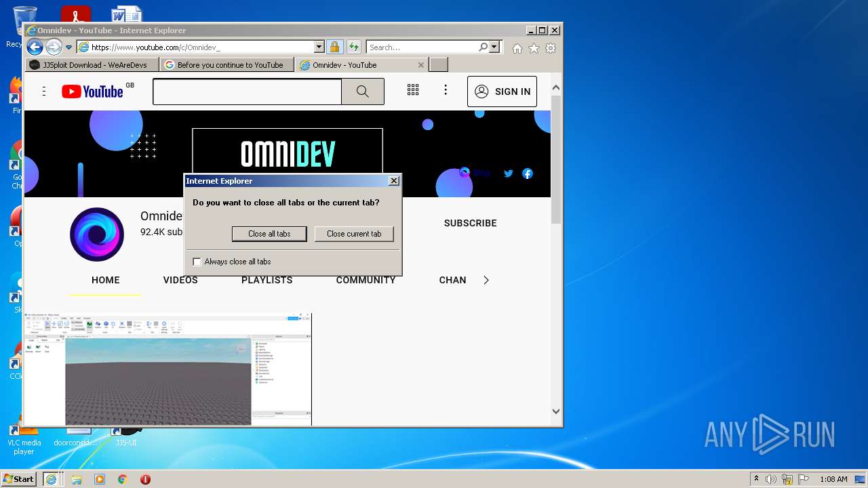Show hidden tray icons arrow
Viewport: 868px width, 488px height.
[756, 479]
